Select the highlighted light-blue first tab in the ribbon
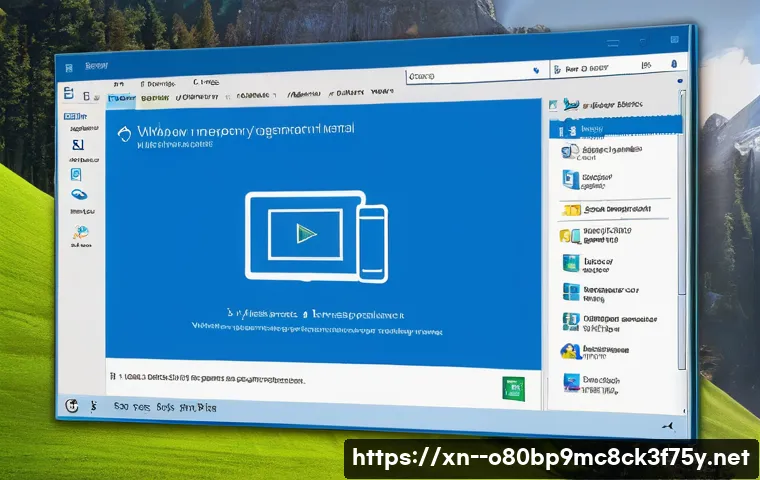This screenshot has height=480, width=760. click(121, 98)
